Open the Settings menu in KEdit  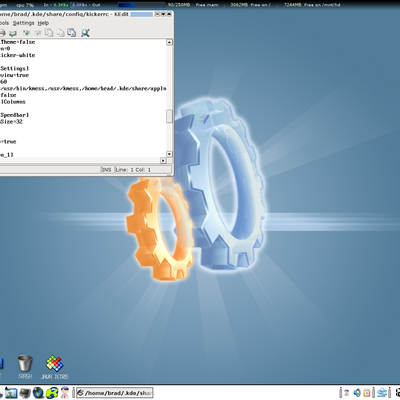tap(23, 23)
